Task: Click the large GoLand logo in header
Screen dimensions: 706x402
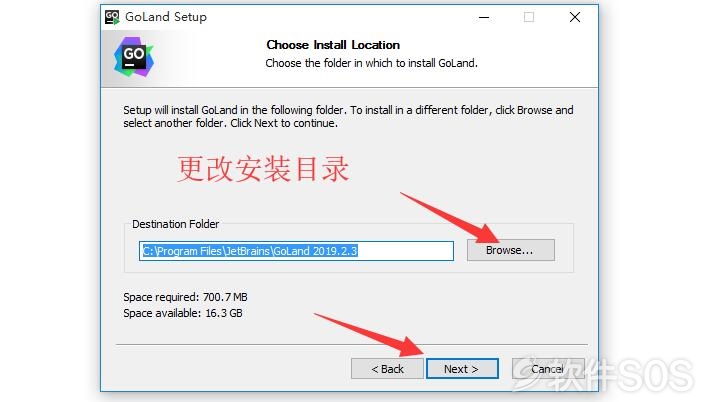Action: click(134, 57)
